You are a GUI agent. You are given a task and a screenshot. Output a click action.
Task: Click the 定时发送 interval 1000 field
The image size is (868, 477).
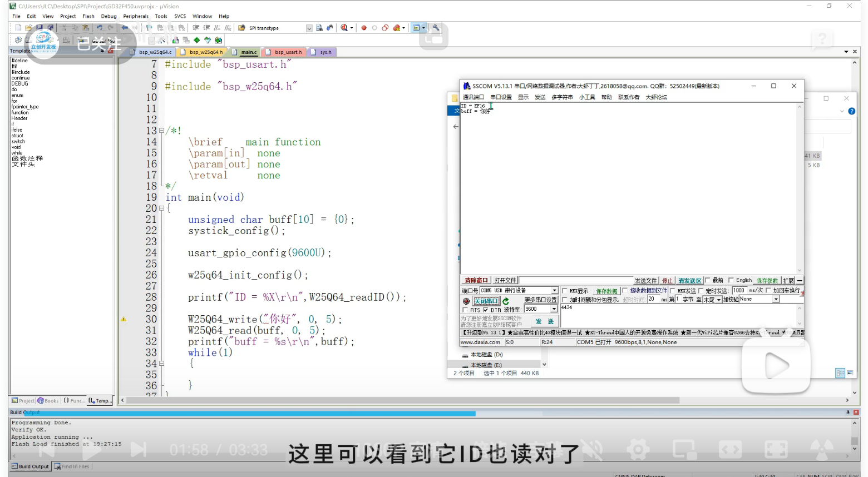[740, 290]
